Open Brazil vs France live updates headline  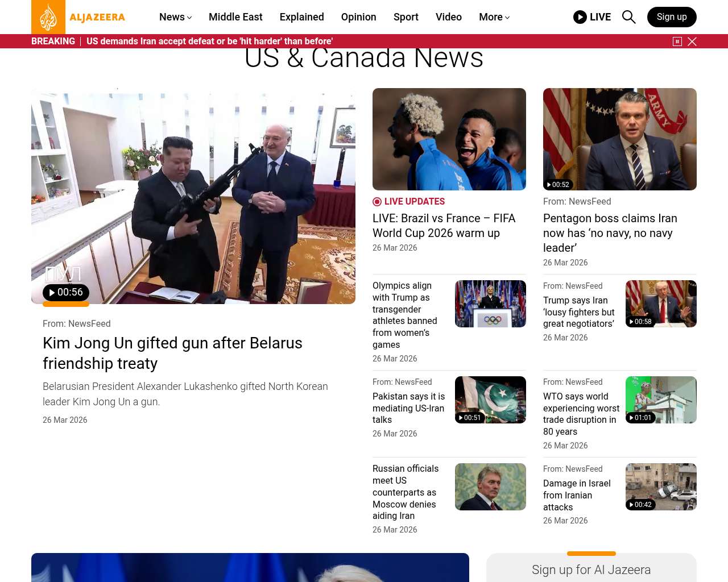click(444, 226)
